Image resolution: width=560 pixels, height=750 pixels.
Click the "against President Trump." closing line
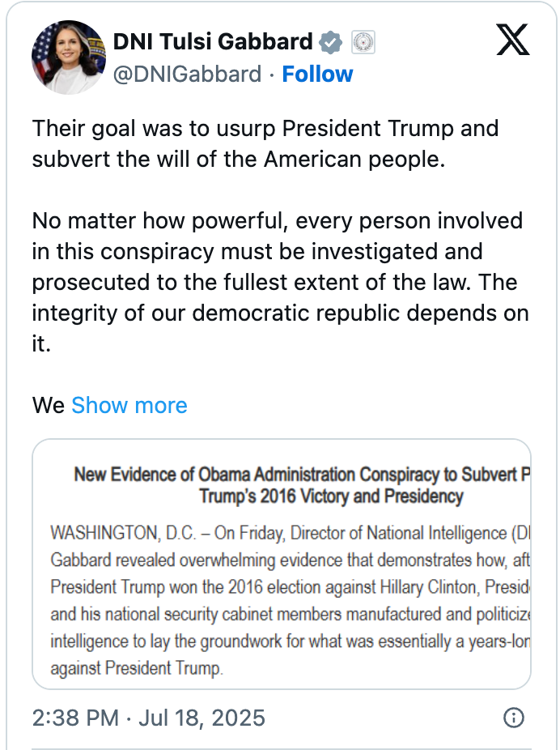coord(135,670)
